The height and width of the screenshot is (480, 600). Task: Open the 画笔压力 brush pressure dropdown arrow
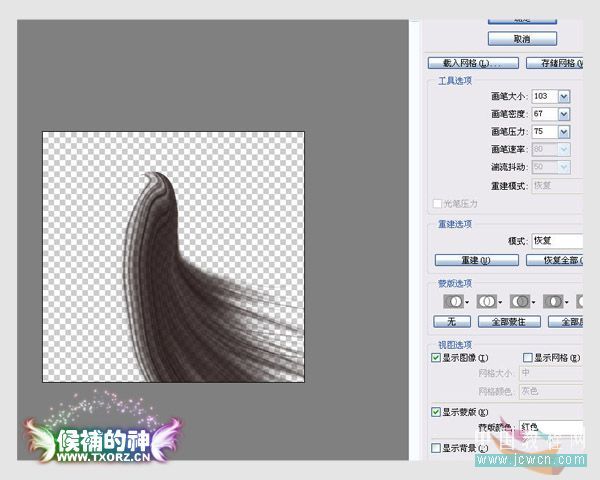(564, 132)
